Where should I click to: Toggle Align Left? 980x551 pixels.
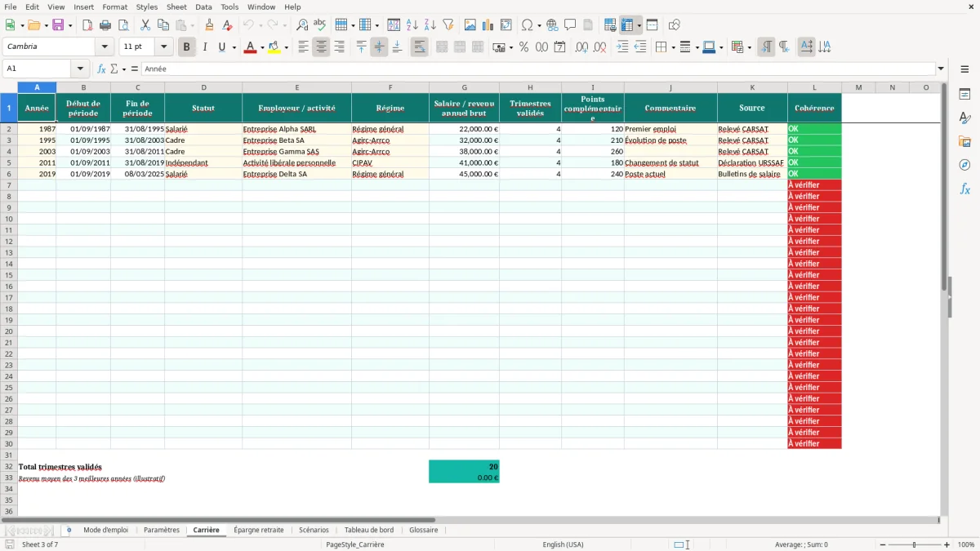(x=303, y=47)
